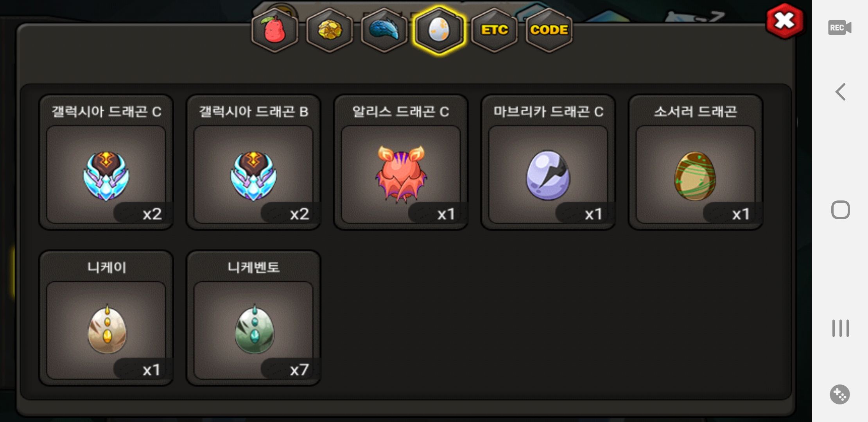Pick the 마브리카 드래곤 C purple egg

pyautogui.click(x=548, y=175)
